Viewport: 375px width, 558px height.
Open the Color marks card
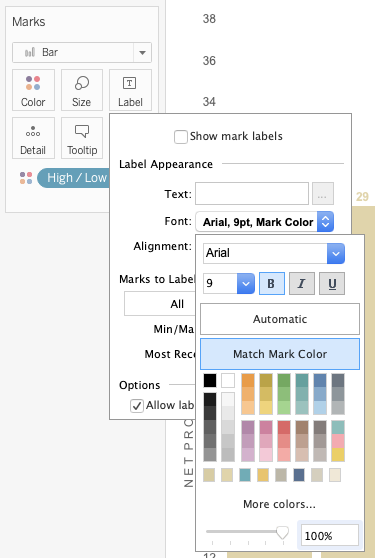(x=33, y=90)
